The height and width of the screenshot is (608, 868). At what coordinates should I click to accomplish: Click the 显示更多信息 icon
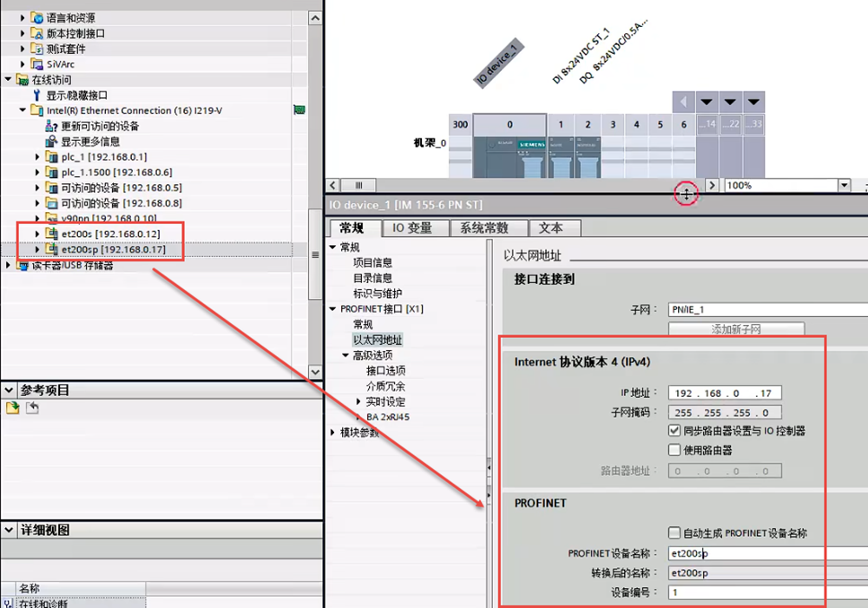pyautogui.click(x=51, y=142)
